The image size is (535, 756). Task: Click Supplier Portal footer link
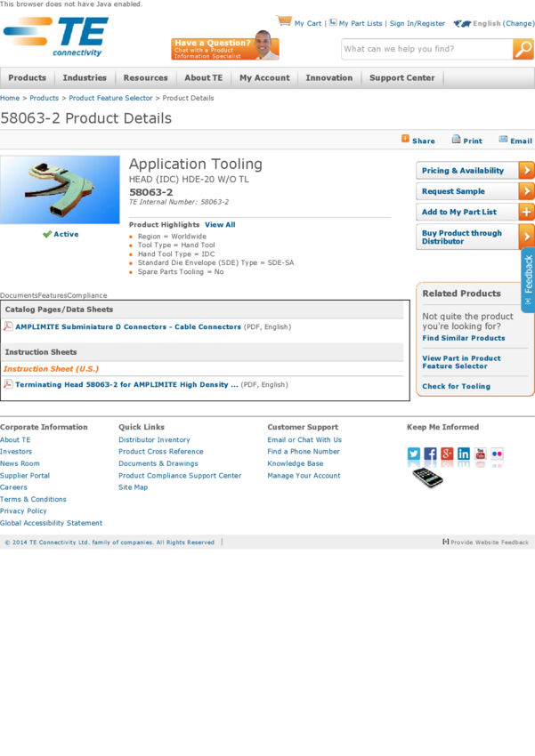tap(25, 476)
